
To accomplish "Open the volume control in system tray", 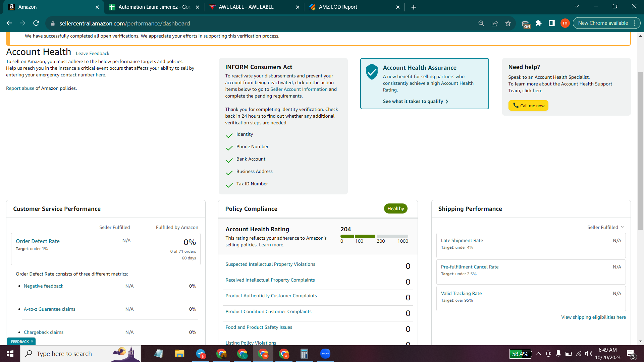I will click(588, 354).
